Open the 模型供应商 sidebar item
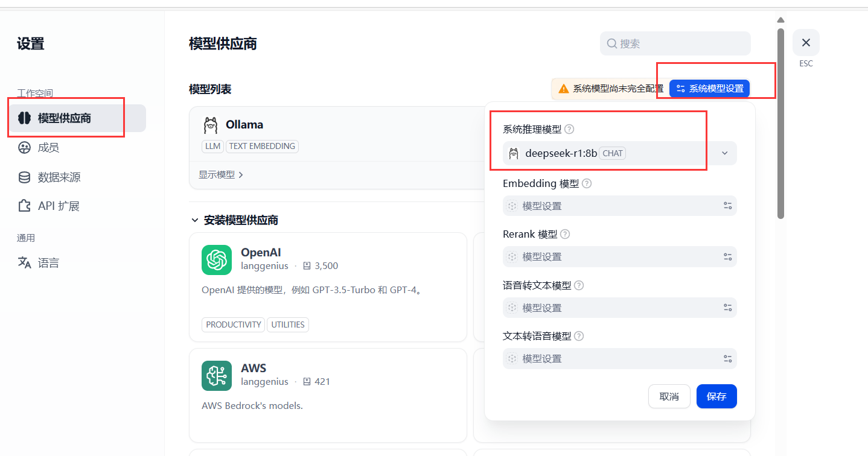868x456 pixels. click(77, 118)
